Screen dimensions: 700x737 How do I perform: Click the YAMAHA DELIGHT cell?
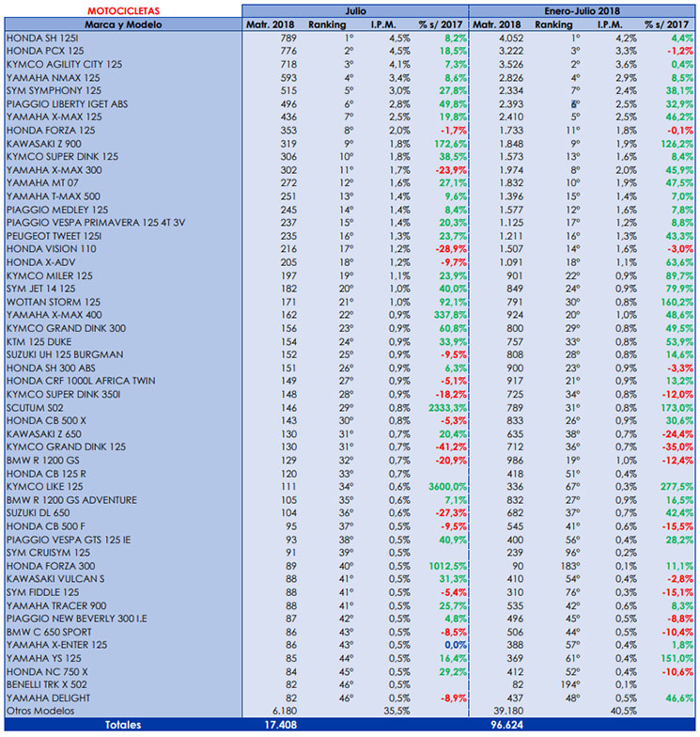(x=49, y=698)
